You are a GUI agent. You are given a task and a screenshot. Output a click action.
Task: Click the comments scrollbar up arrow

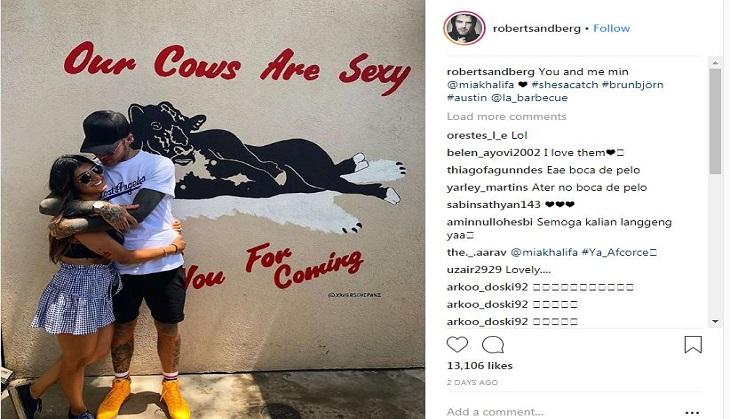pyautogui.click(x=715, y=62)
